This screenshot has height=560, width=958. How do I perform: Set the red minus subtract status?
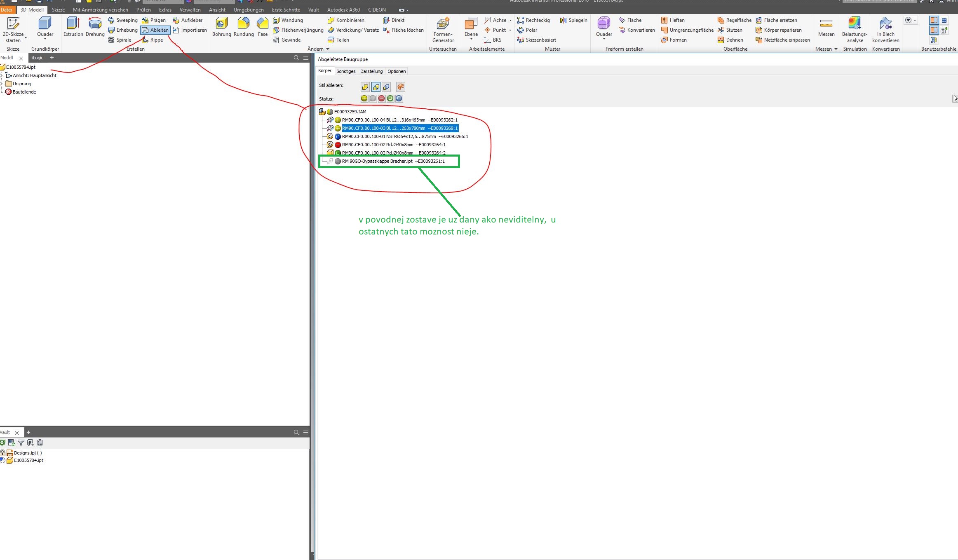[381, 98]
